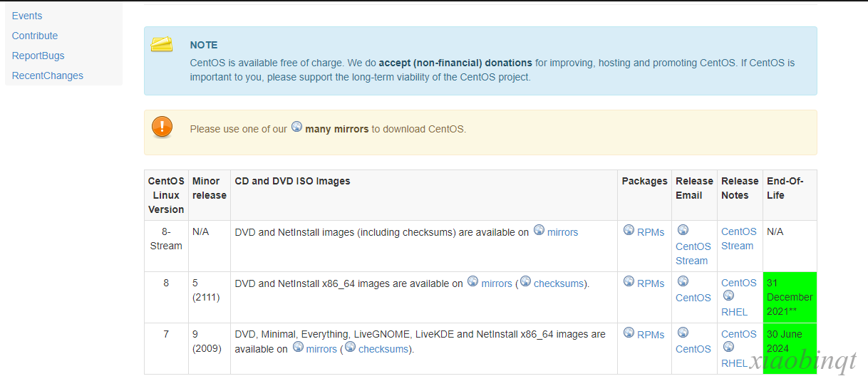Click the 'accept (non-financial) donations' text
The width and height of the screenshot is (868, 391).
click(x=455, y=63)
